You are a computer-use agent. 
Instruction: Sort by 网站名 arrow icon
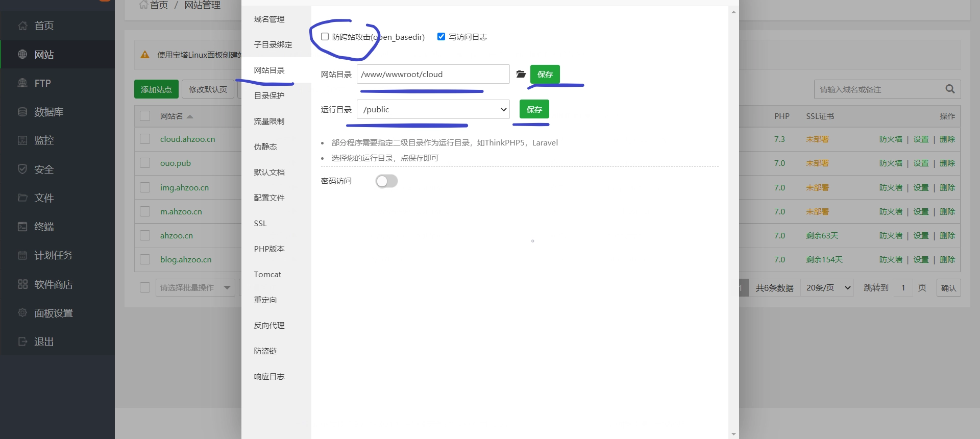click(x=190, y=116)
